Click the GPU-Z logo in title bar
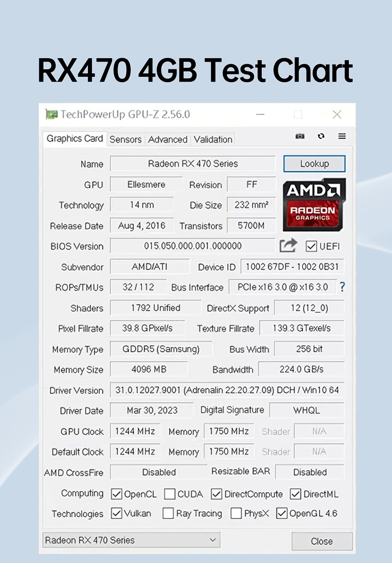The width and height of the screenshot is (392, 563). pos(52,114)
